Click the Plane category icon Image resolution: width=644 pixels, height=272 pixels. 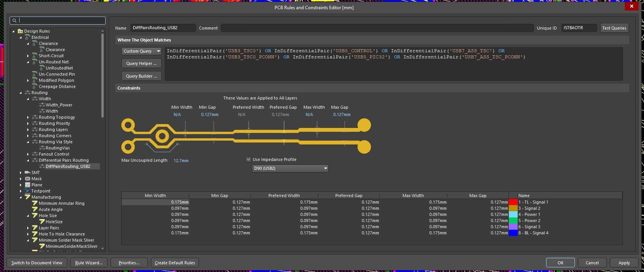click(x=27, y=185)
